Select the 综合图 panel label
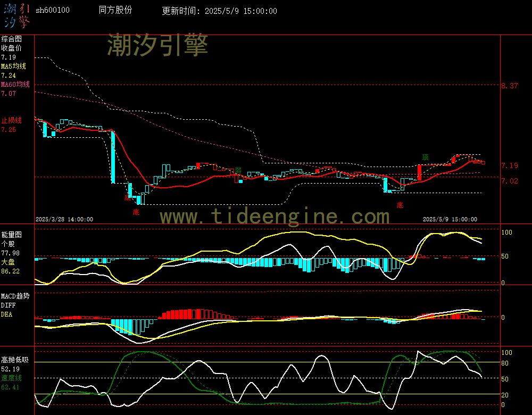Image resolution: width=532 pixels, height=415 pixels. (x=12, y=39)
